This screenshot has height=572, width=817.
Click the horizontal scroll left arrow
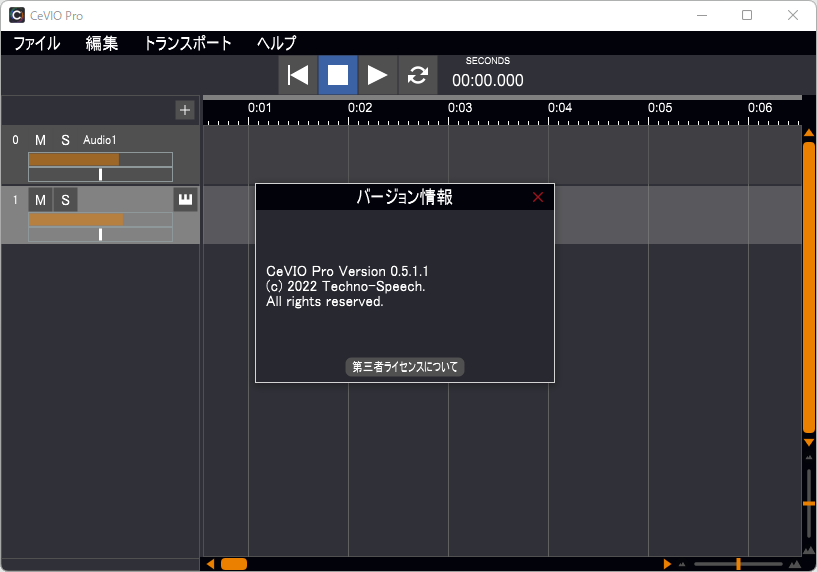pos(210,564)
